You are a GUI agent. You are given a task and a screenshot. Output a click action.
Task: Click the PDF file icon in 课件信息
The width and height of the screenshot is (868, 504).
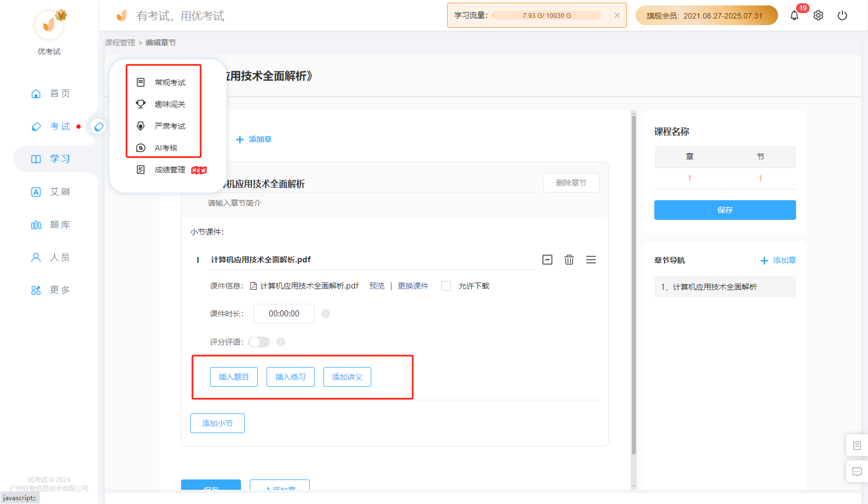(254, 286)
